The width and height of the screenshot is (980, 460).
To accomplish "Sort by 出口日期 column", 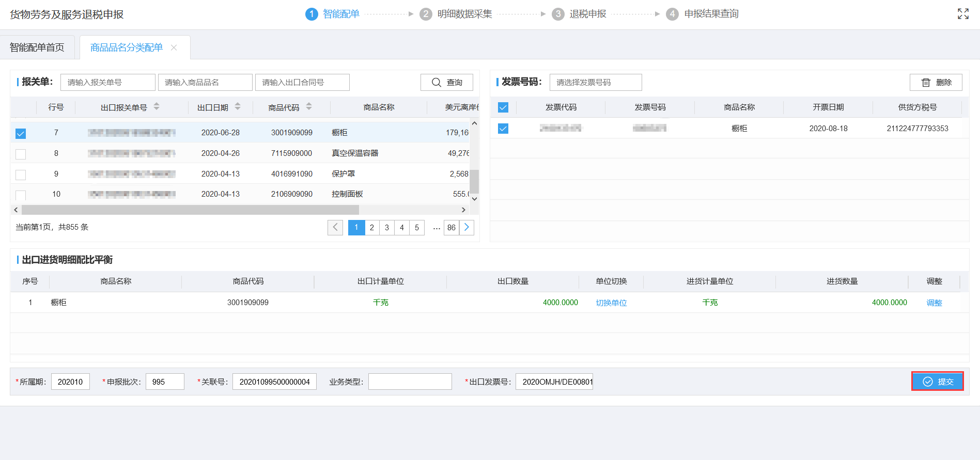I will click(x=238, y=107).
